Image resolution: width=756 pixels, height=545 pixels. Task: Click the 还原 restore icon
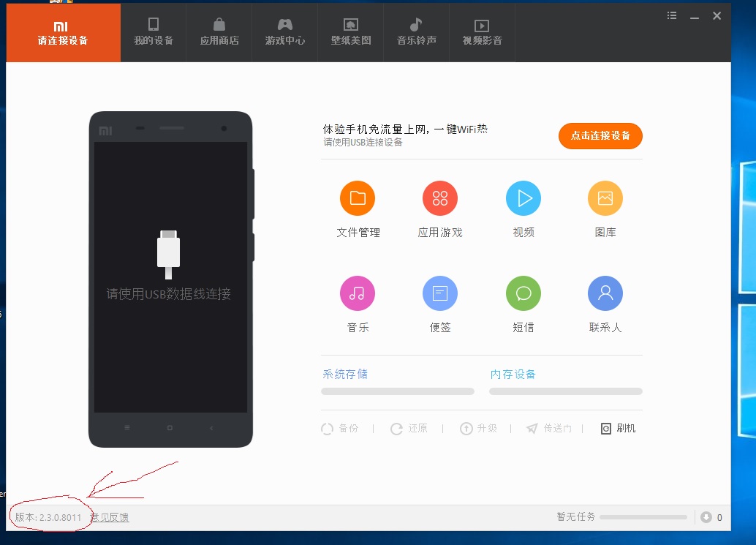396,428
